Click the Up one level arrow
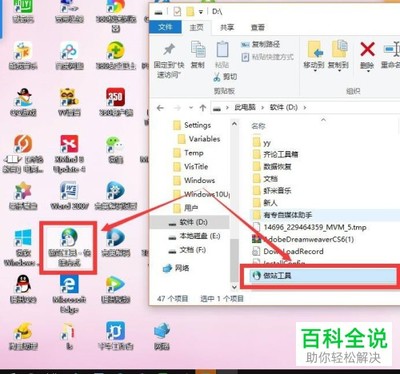The image size is (400, 374). point(203,108)
